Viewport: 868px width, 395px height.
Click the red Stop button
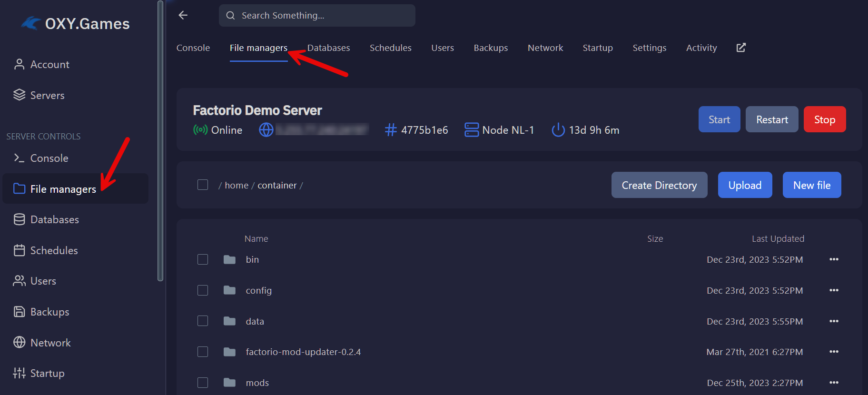click(825, 119)
